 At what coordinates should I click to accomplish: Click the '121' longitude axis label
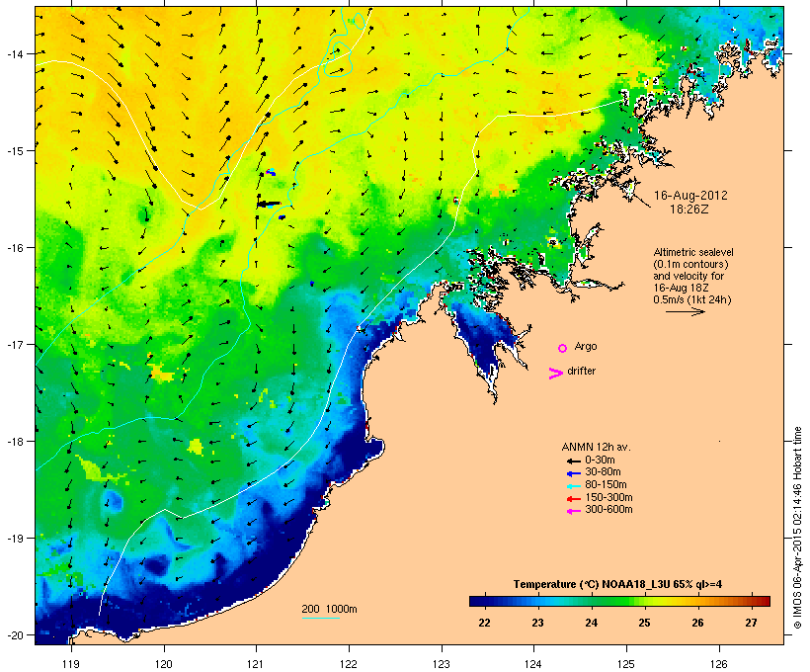(256, 664)
